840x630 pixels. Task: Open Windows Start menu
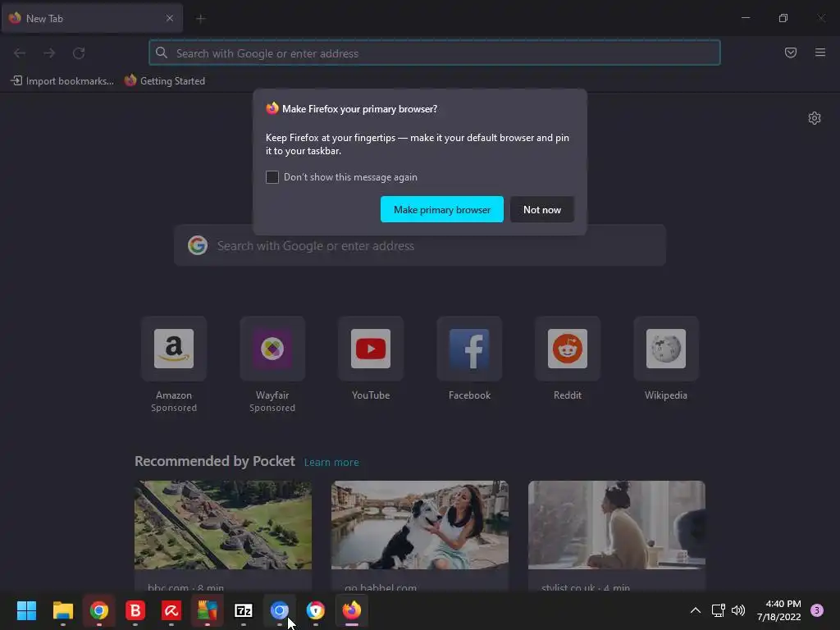26,610
